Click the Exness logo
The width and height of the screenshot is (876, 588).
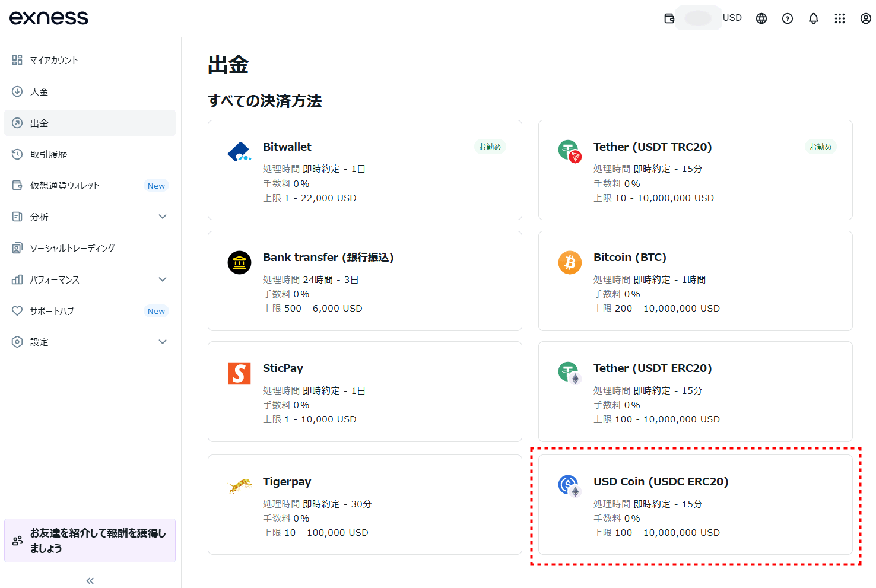point(49,18)
